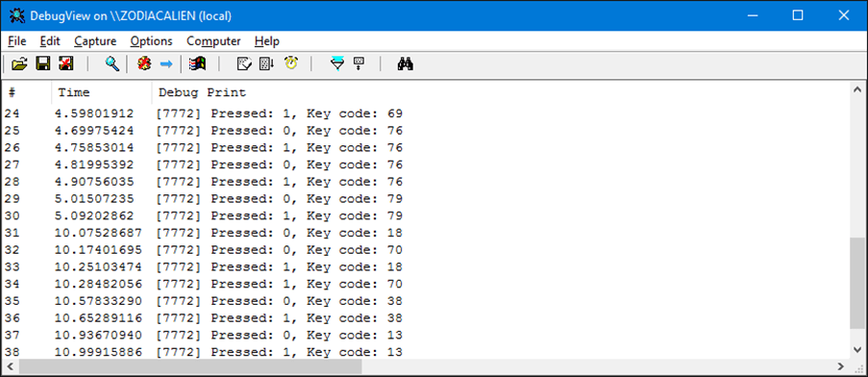This screenshot has width=868, height=377.
Task: Click the Find binoculars icon
Action: coord(406,63)
